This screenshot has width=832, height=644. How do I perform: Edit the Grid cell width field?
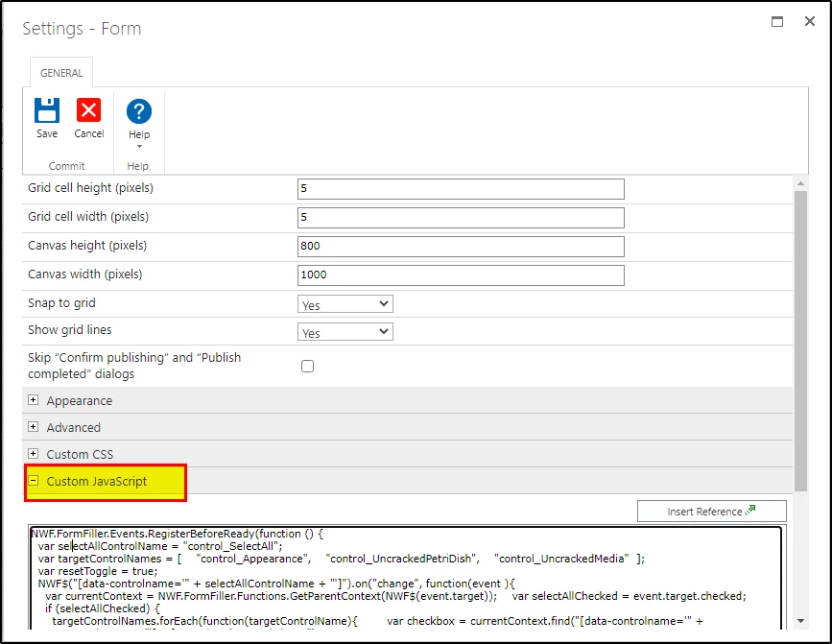pyautogui.click(x=461, y=218)
